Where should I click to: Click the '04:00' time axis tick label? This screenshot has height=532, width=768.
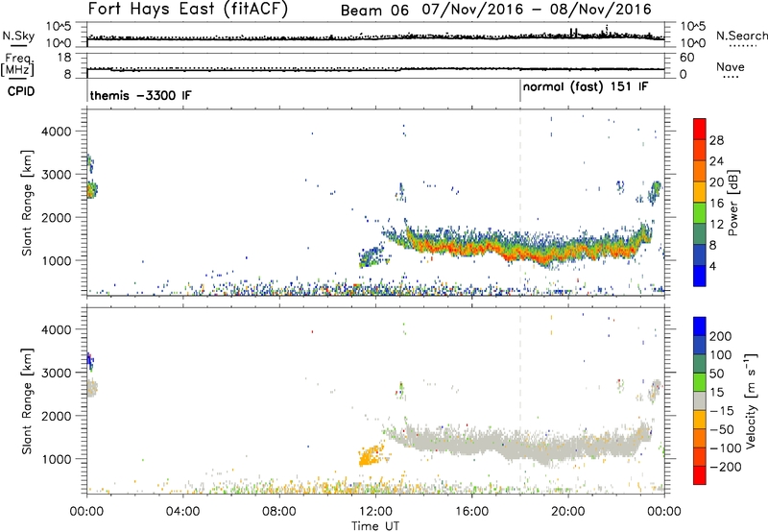182,512
